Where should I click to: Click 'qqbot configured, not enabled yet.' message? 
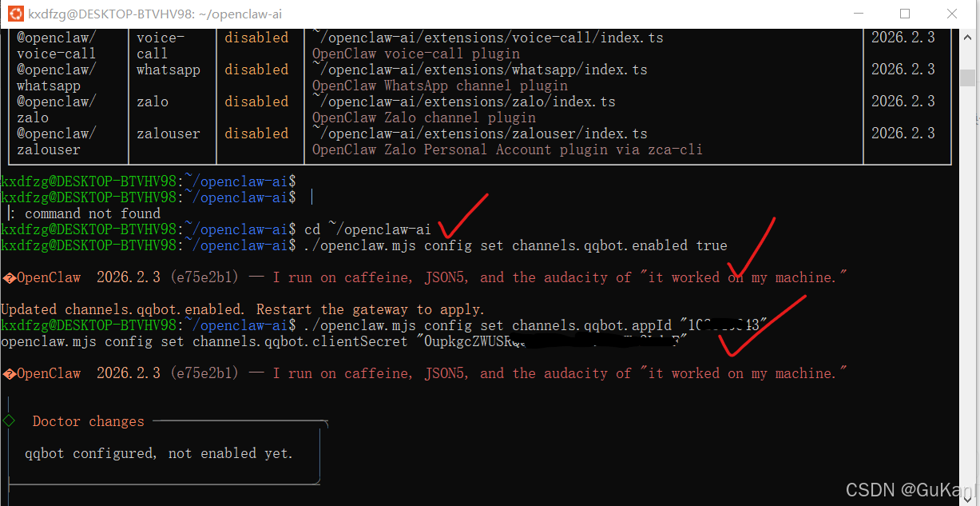[159, 453]
